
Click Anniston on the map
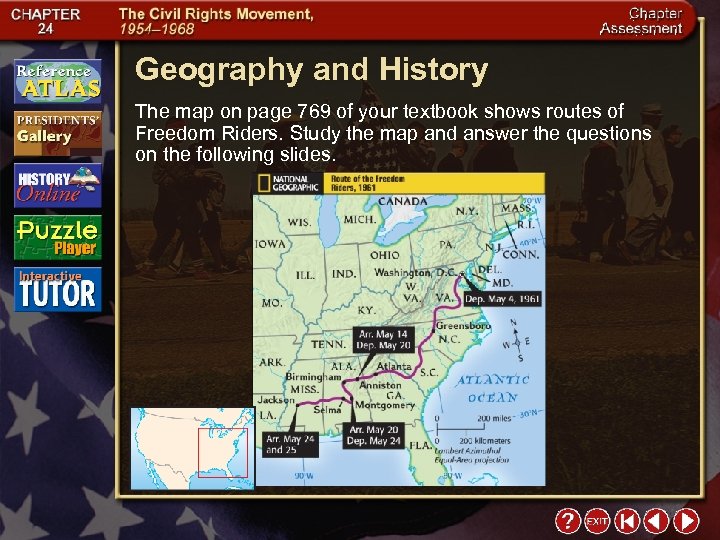380,385
